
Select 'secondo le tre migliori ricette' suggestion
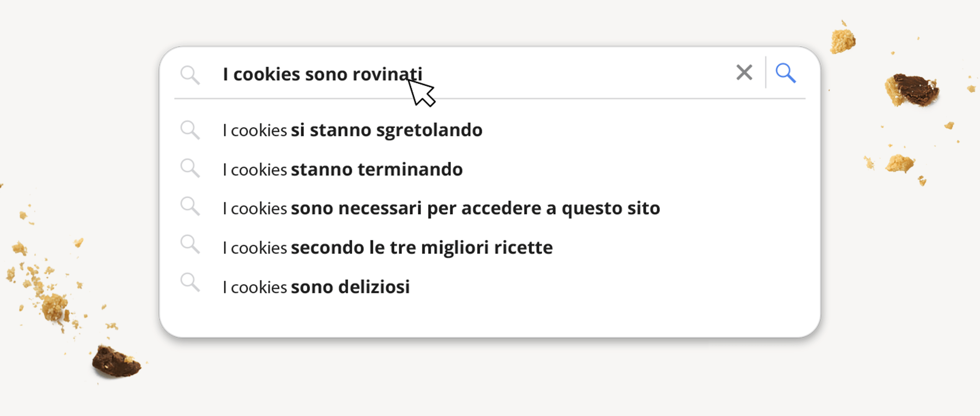pyautogui.click(x=387, y=248)
